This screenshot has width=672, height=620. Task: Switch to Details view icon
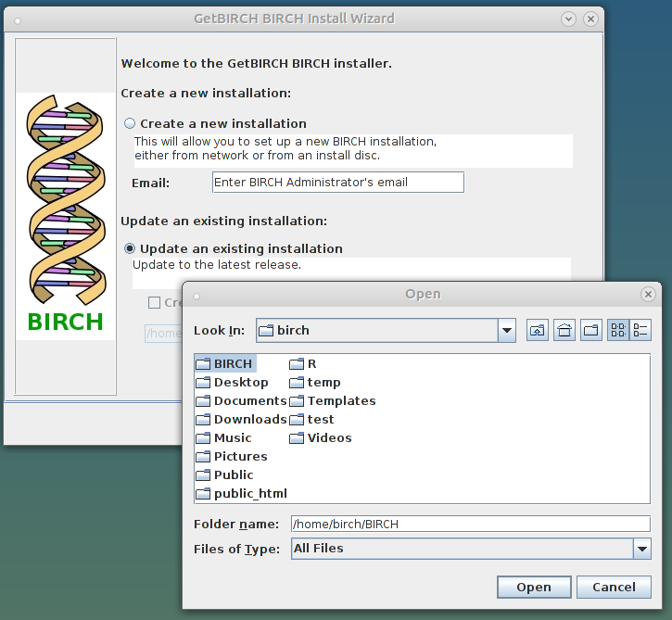click(640, 331)
